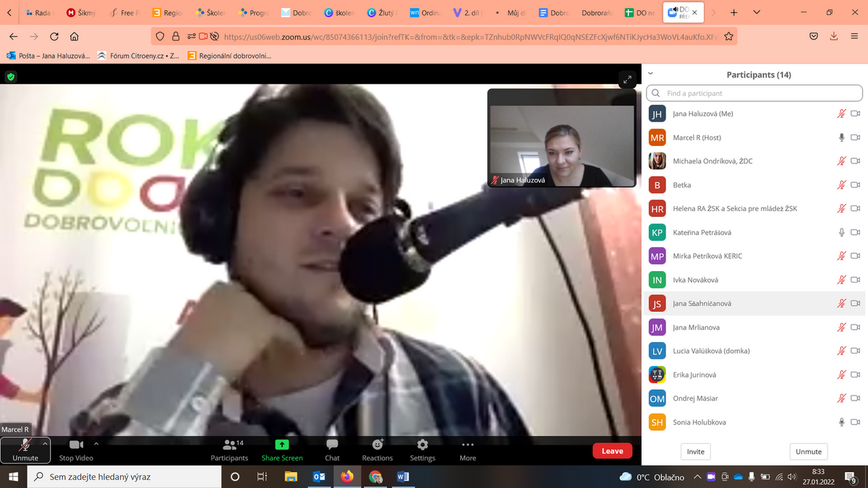Viewport: 868px width, 488px height.
Task: Click camera icon for Jana Haluzová (Me)
Action: click(855, 114)
